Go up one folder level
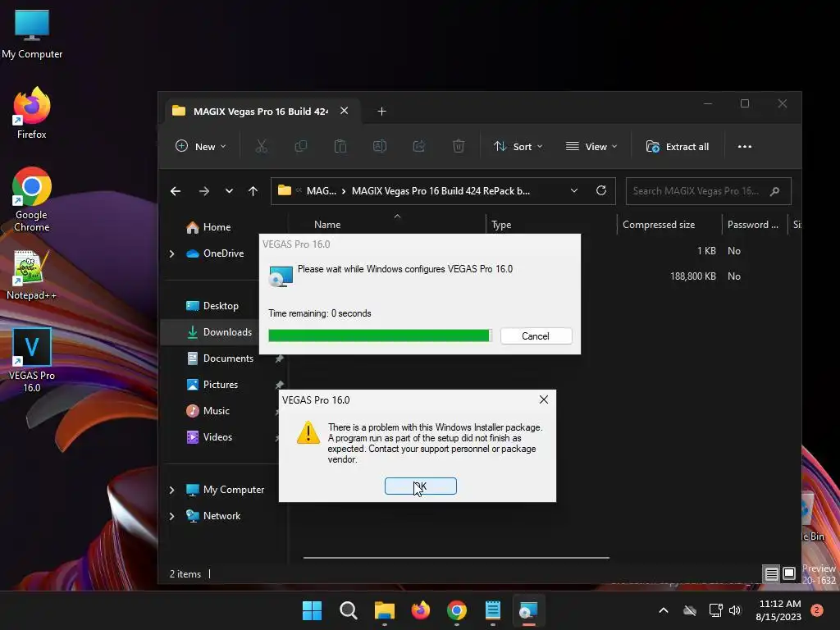 pyautogui.click(x=253, y=191)
